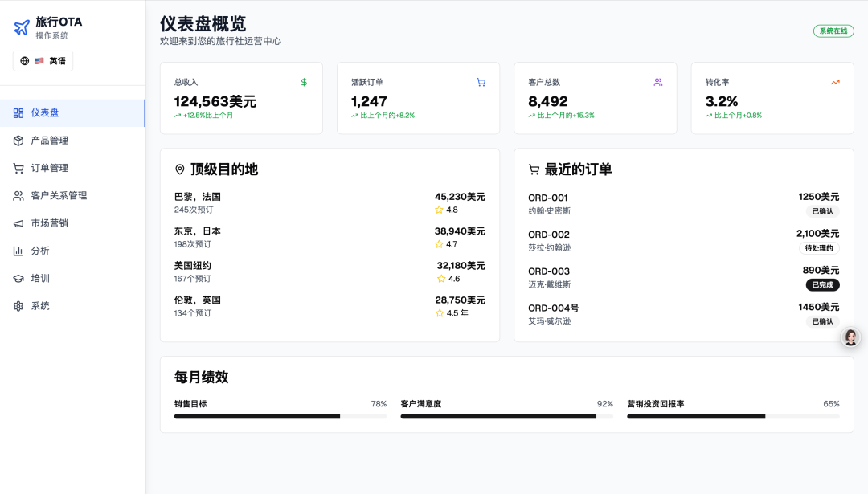Click the airplane logo icon
The width and height of the screenshot is (868, 494).
(x=22, y=28)
